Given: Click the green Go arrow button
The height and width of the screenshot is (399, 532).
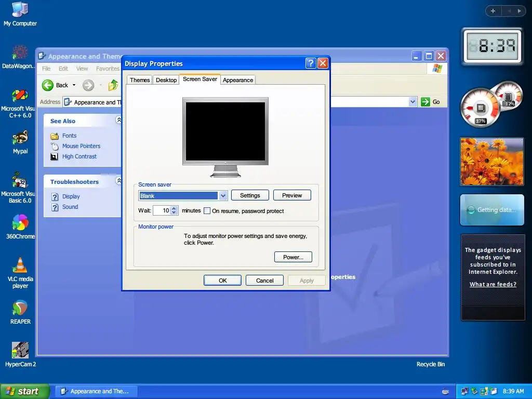Looking at the screenshot, I should [425, 102].
